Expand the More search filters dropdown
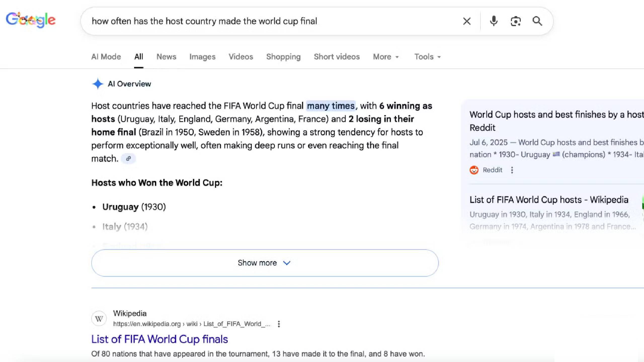644x362 pixels. 386,57
